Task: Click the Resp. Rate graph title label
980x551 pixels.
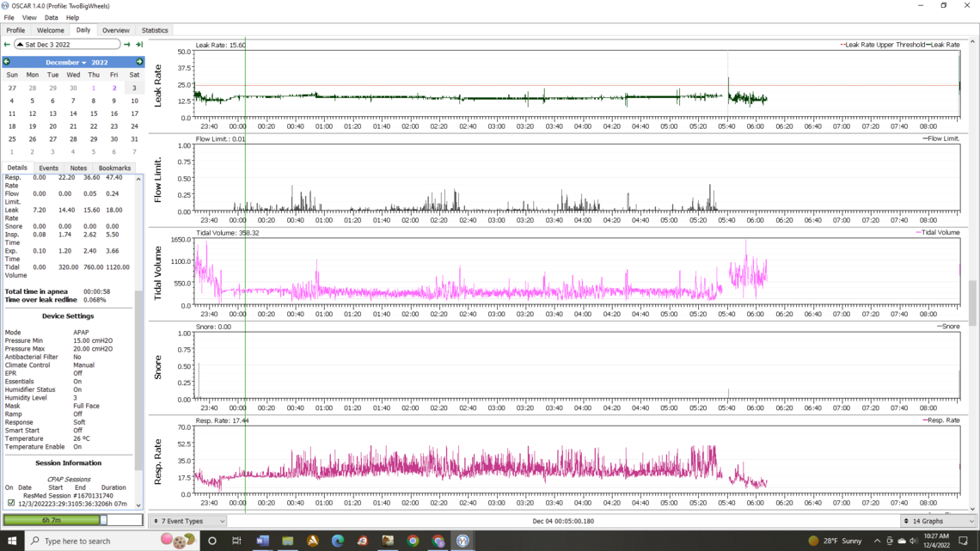Action: click(x=157, y=462)
